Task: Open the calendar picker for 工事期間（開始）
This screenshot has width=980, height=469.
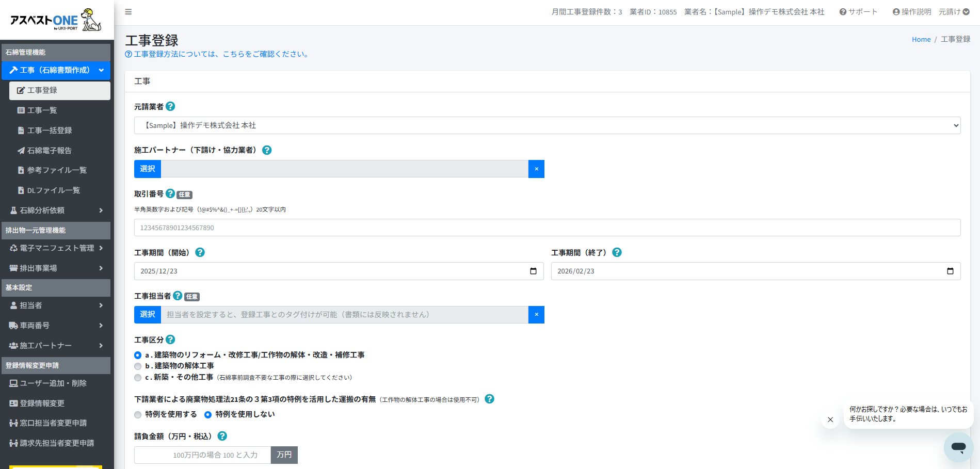Action: click(x=533, y=271)
